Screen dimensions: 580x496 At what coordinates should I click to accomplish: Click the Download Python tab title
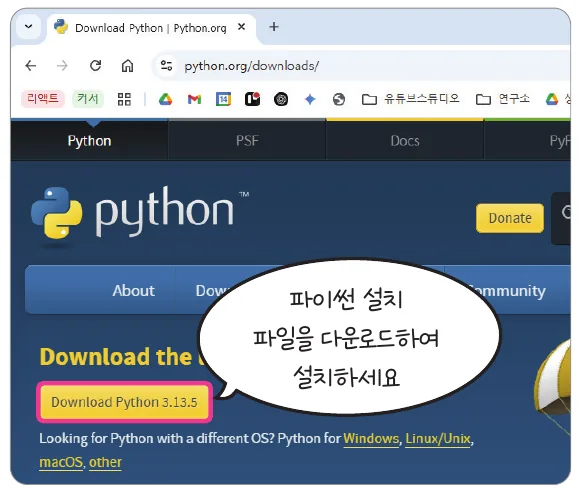click(x=151, y=28)
